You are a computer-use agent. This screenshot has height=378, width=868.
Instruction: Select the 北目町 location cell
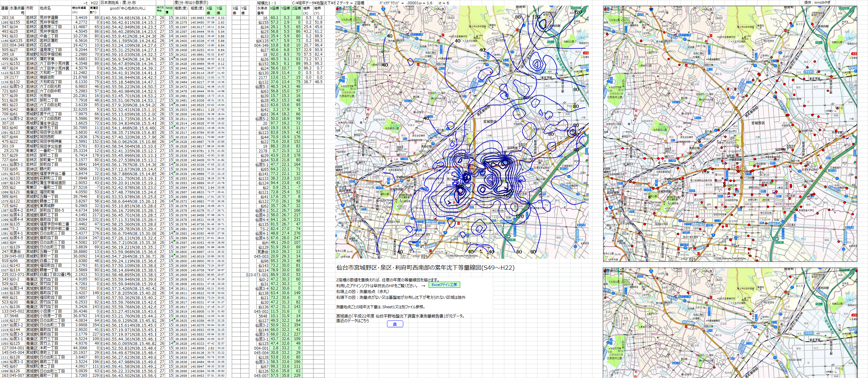coord(55,109)
